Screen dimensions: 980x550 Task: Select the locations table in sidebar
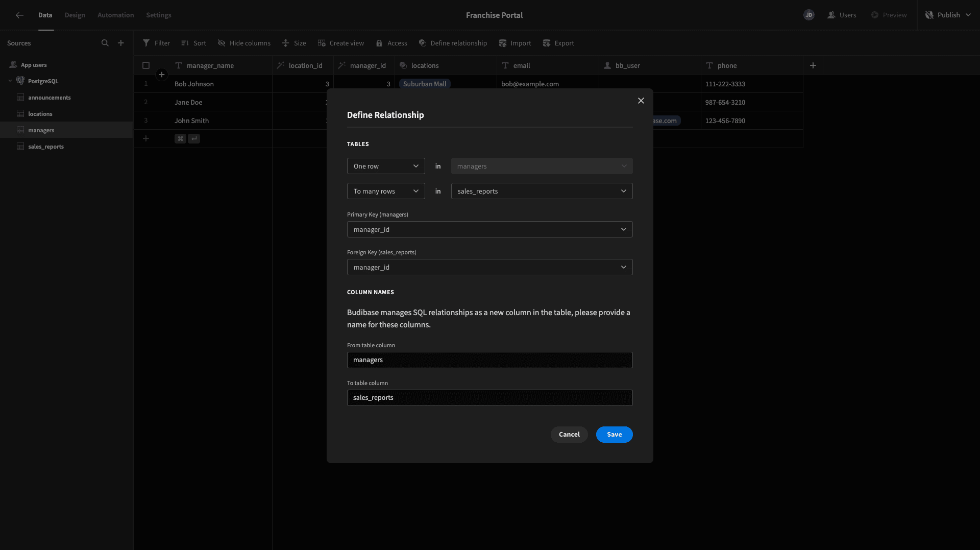pos(66,113)
